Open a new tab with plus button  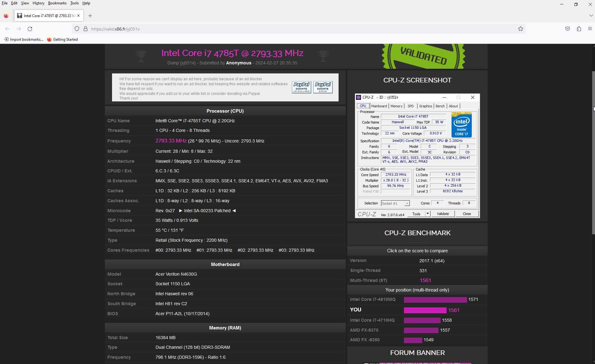(90, 16)
